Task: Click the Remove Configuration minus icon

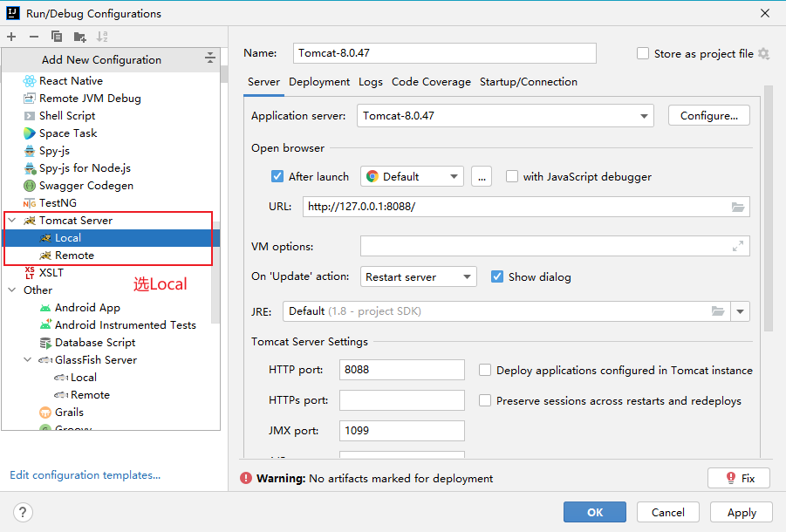Action: click(33, 37)
